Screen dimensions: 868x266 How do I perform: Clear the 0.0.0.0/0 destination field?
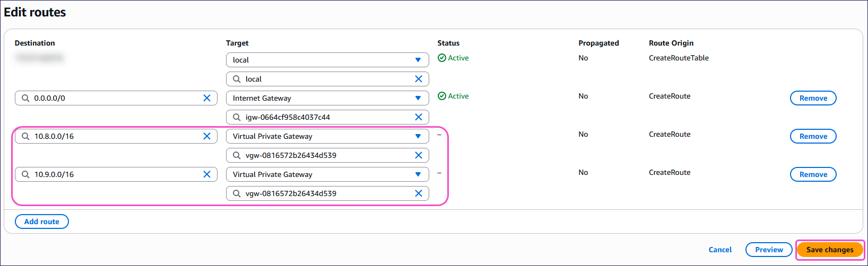207,98
